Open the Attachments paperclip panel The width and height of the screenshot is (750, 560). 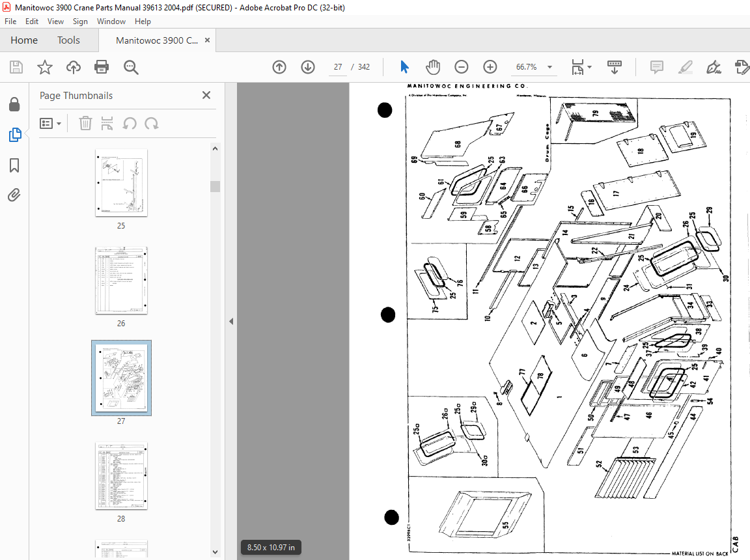(14, 195)
